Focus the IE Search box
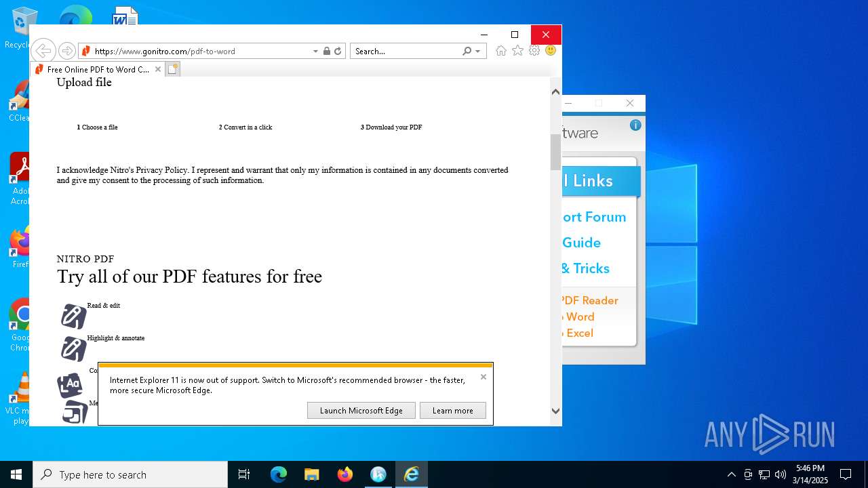This screenshot has width=868, height=488. (406, 51)
